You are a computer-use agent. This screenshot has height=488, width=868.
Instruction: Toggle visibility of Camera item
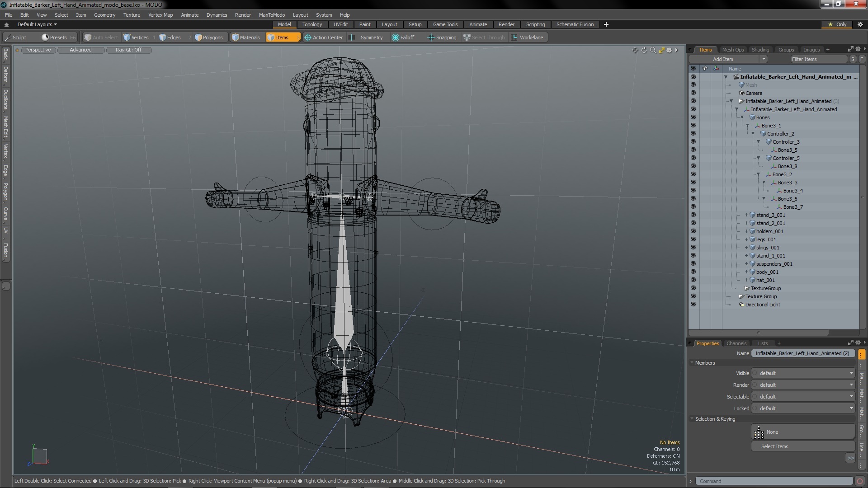coord(693,93)
